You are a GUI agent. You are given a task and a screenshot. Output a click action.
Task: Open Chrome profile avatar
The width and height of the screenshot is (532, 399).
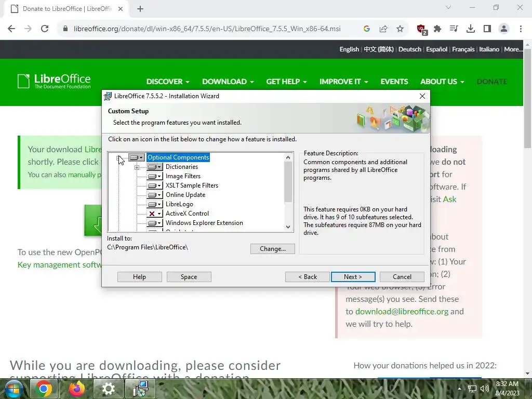[x=504, y=29]
